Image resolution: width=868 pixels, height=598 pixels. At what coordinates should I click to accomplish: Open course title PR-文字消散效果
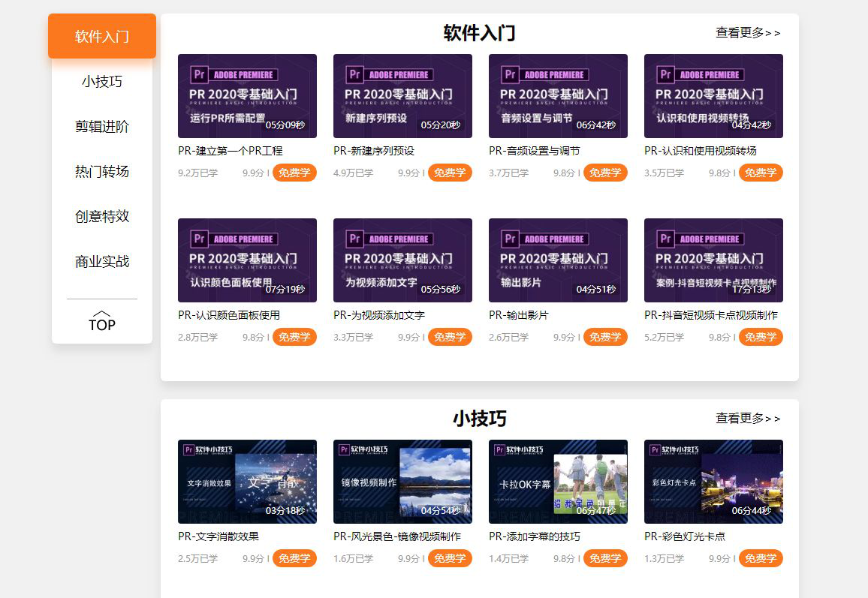coord(218,536)
